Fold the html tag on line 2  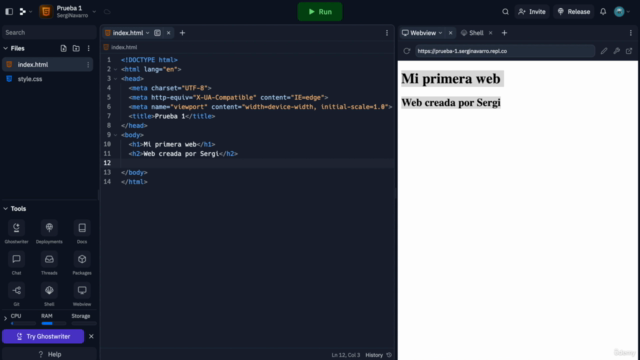(116, 69)
